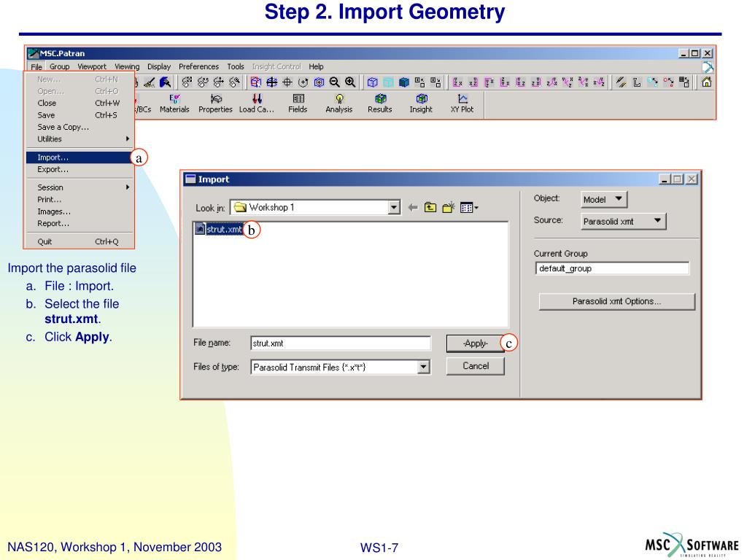Open the Group menu
The width and height of the screenshot is (747, 560).
(x=60, y=66)
